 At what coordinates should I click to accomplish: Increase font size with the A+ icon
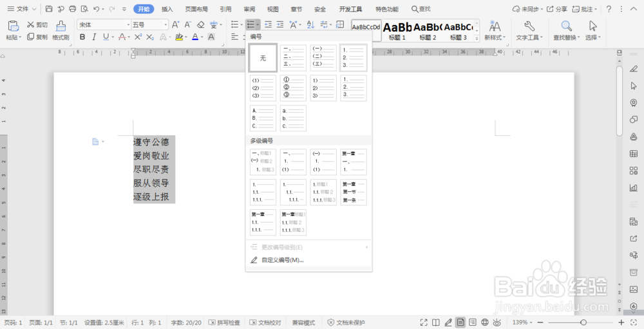[x=175, y=24]
